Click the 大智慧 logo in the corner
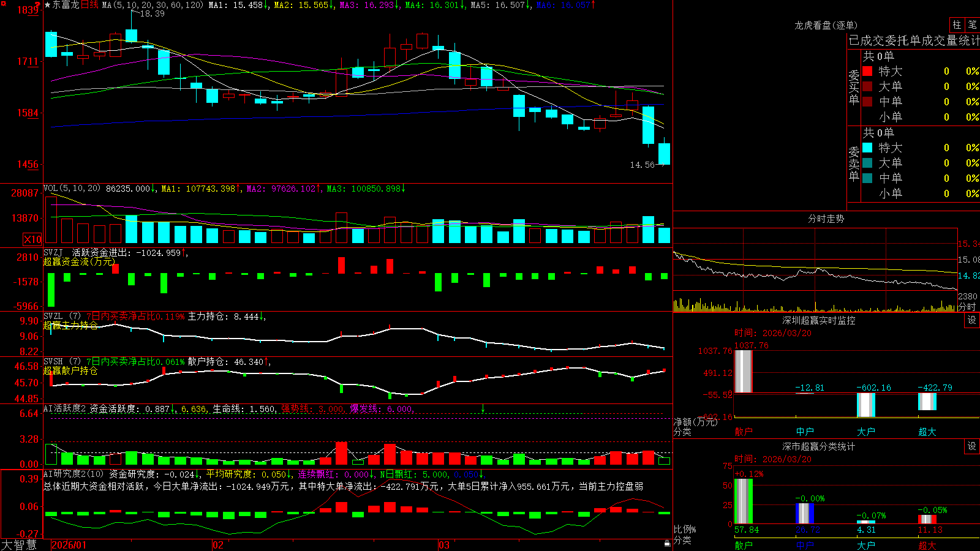Viewport: 980px width, 551px height. (19, 545)
